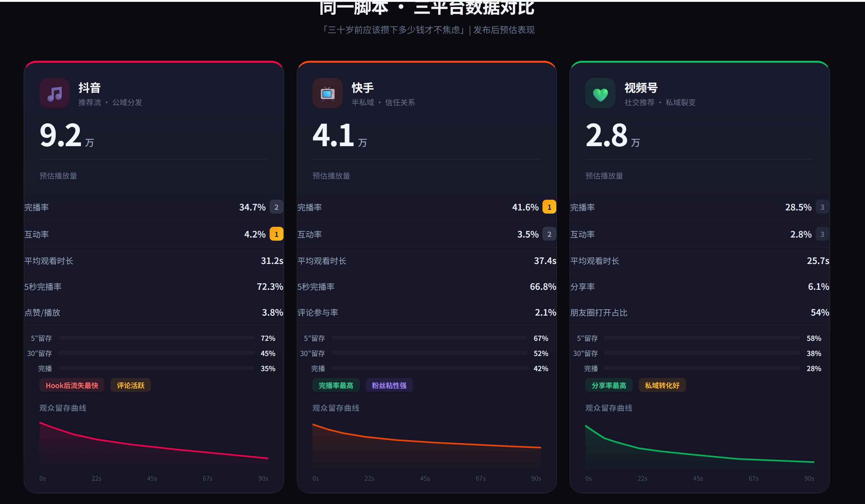Click the 推荐流・公域分发 subtitle
The width and height of the screenshot is (865, 504).
110,102
